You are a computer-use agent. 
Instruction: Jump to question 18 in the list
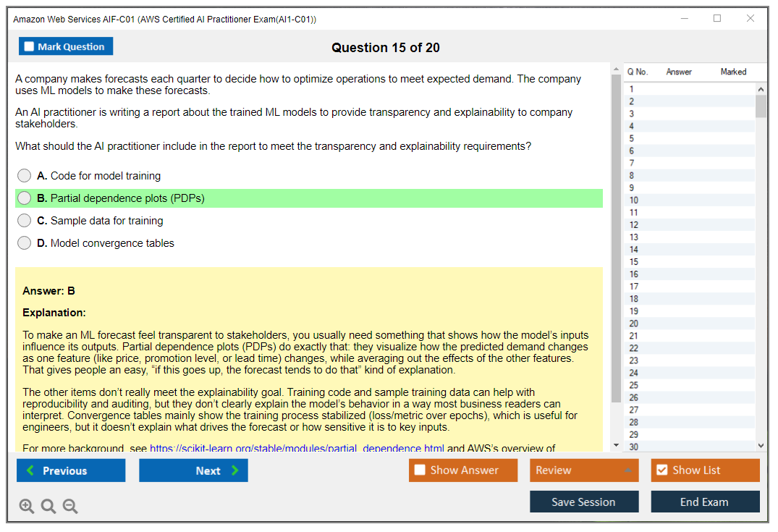634,299
